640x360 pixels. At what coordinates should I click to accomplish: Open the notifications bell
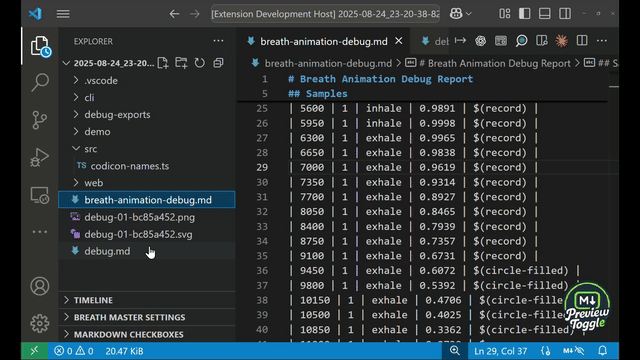click(x=602, y=351)
